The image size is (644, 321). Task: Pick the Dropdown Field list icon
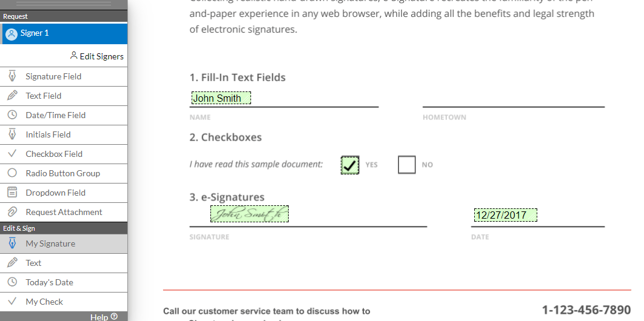(12, 192)
